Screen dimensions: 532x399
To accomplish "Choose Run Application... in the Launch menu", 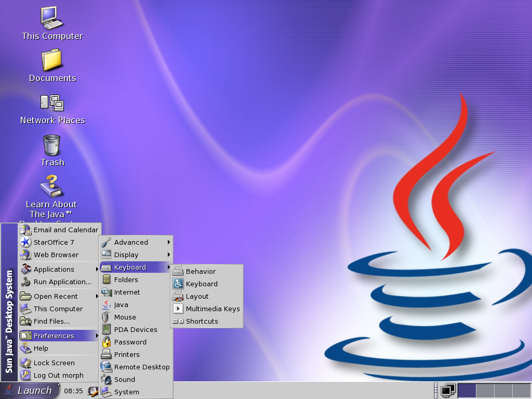I will pos(59,282).
